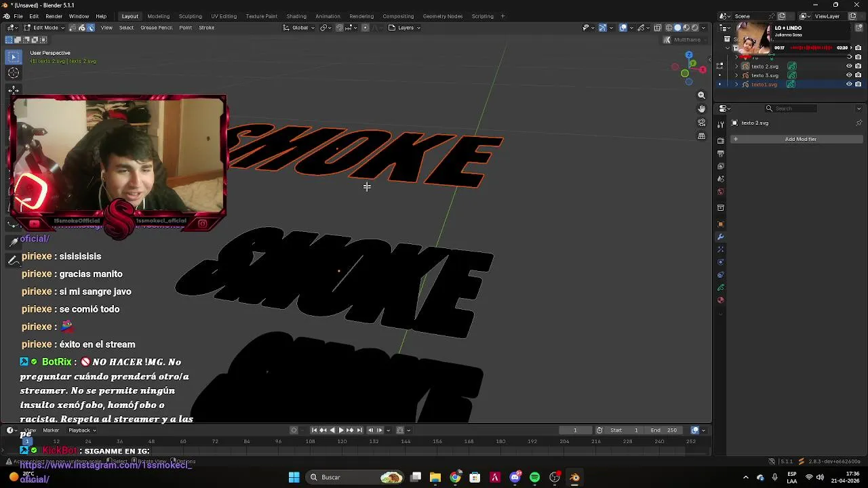Toggle snapping magnet icon

pos(340,28)
